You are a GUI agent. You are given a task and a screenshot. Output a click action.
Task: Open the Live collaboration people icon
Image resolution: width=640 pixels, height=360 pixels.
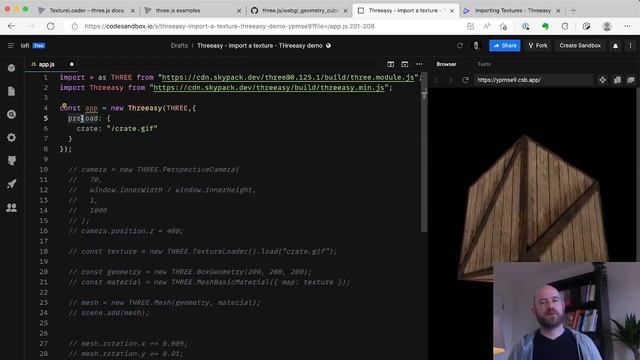click(11, 207)
